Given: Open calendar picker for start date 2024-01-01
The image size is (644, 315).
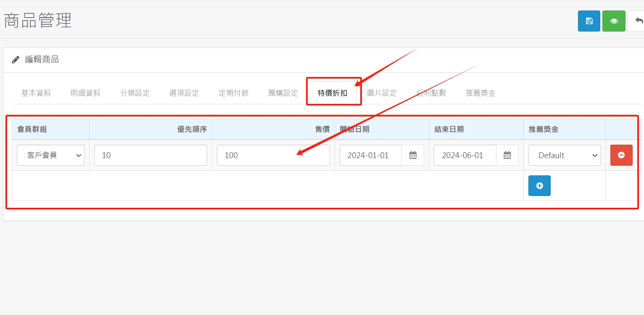Looking at the screenshot, I should tap(413, 155).
